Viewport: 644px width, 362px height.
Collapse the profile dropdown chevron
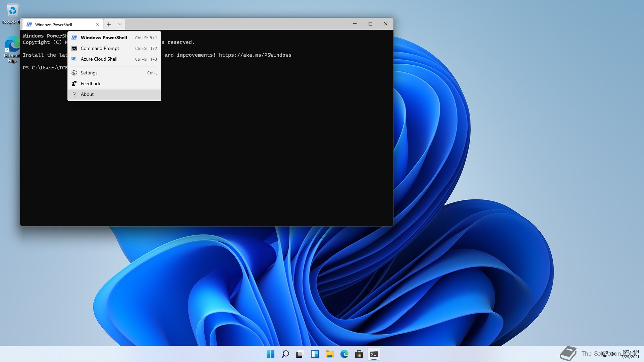(x=120, y=24)
